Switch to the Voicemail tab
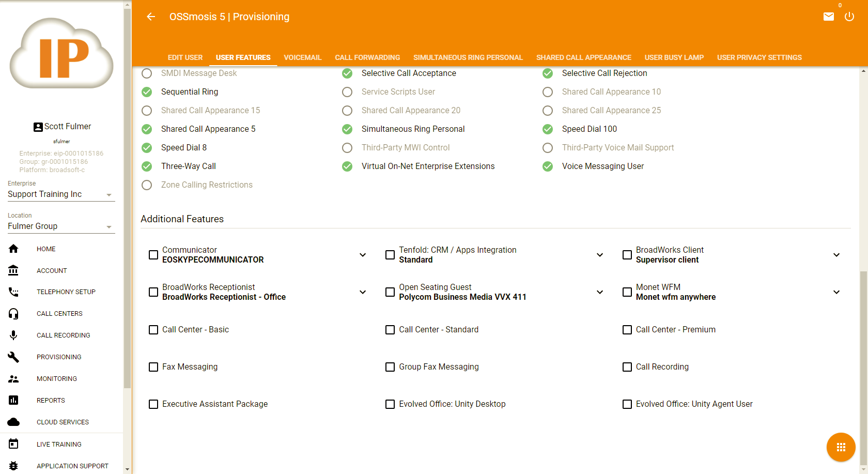This screenshot has height=474, width=868. (x=302, y=57)
